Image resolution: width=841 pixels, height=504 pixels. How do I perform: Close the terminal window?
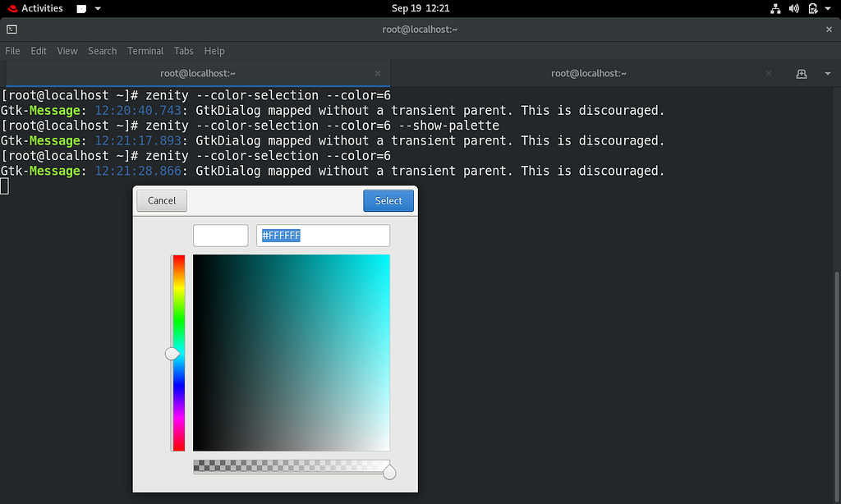829,30
